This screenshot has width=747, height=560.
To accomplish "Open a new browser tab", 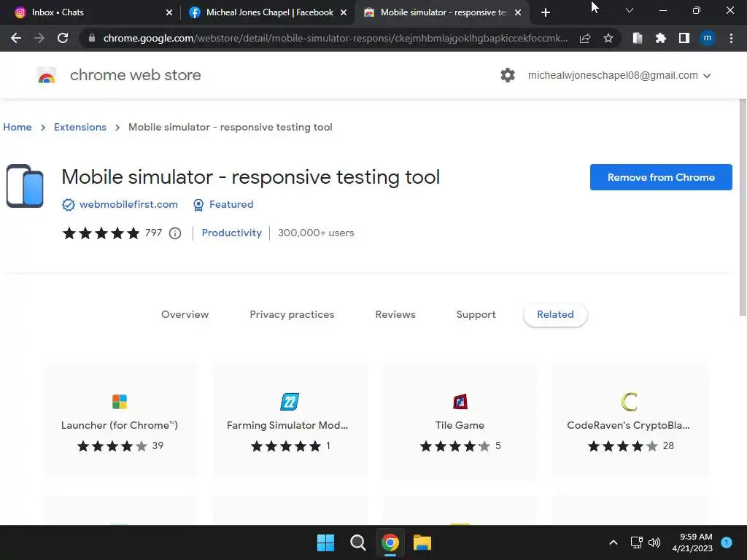I will click(546, 12).
